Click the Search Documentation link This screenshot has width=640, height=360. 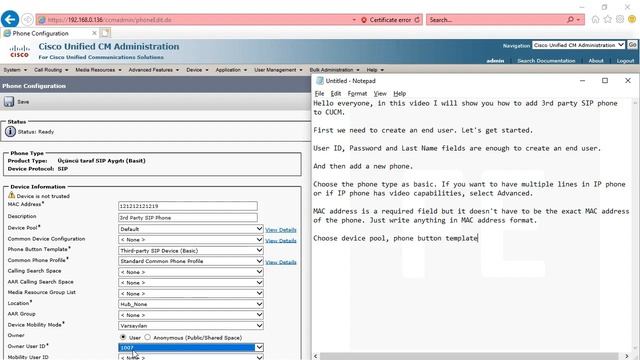pos(546,60)
